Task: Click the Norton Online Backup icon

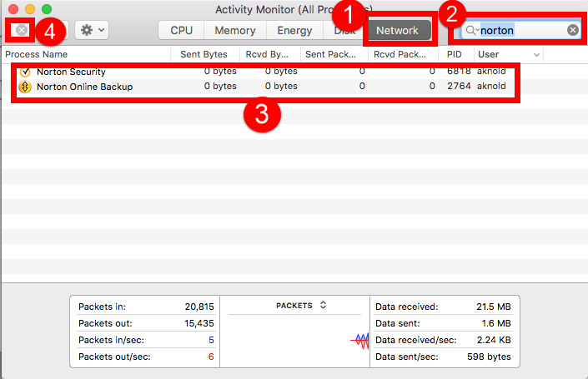Action: 24,87
